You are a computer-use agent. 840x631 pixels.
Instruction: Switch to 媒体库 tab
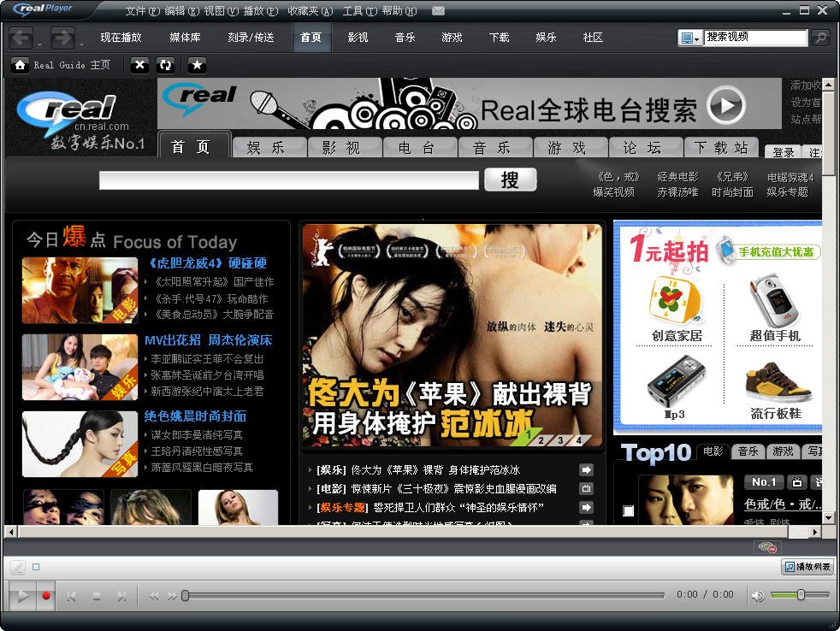tap(185, 38)
